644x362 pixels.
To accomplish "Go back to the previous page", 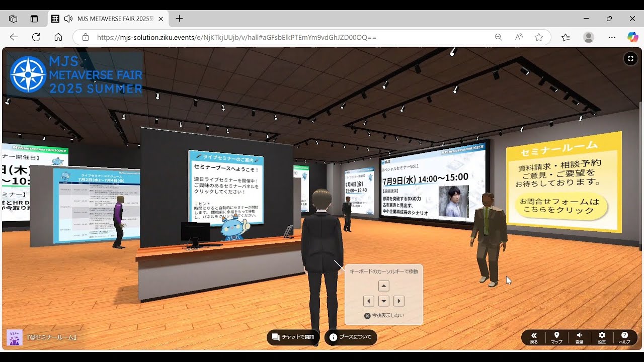I will click(14, 37).
